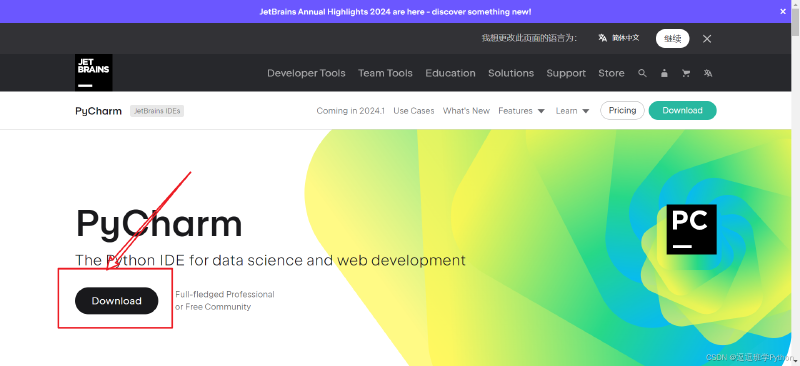
Task: Expand the Learn dropdown
Action: [x=572, y=111]
